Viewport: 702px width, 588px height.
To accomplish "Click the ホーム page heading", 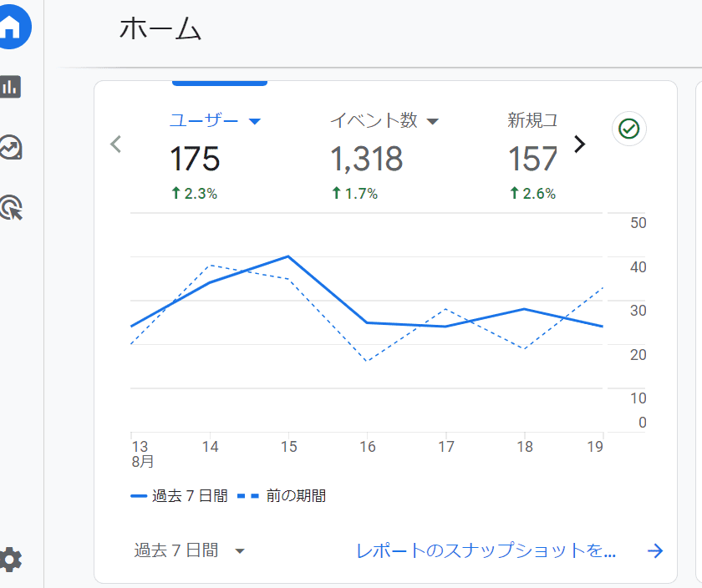I will click(160, 29).
